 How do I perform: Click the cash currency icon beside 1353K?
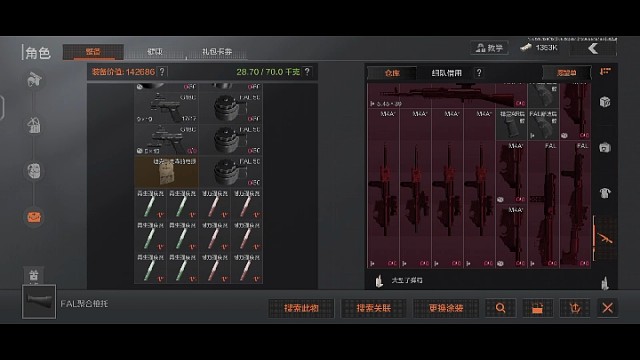pos(526,48)
